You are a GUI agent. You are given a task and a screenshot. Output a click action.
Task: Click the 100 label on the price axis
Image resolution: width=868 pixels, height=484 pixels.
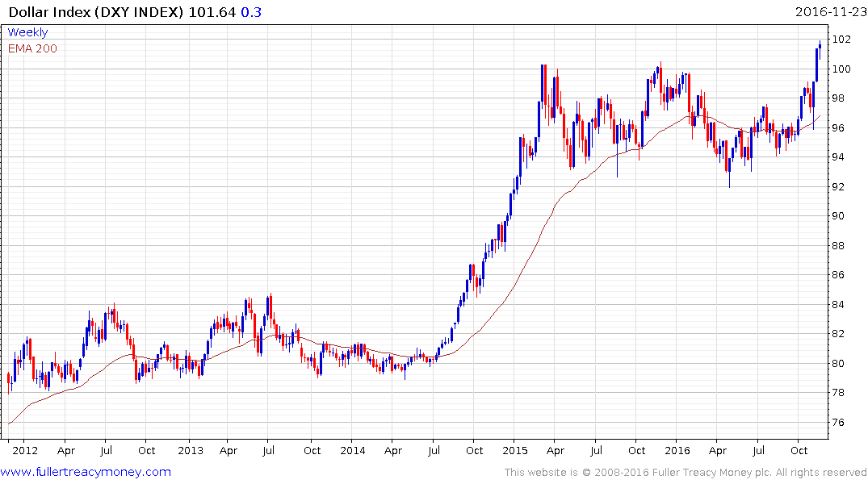tap(841, 69)
